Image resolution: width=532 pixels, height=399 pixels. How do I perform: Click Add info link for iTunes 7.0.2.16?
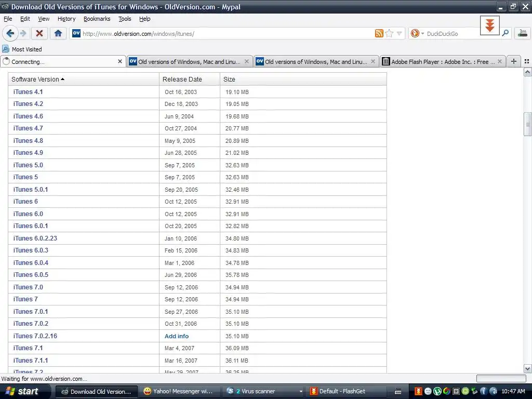tap(177, 336)
